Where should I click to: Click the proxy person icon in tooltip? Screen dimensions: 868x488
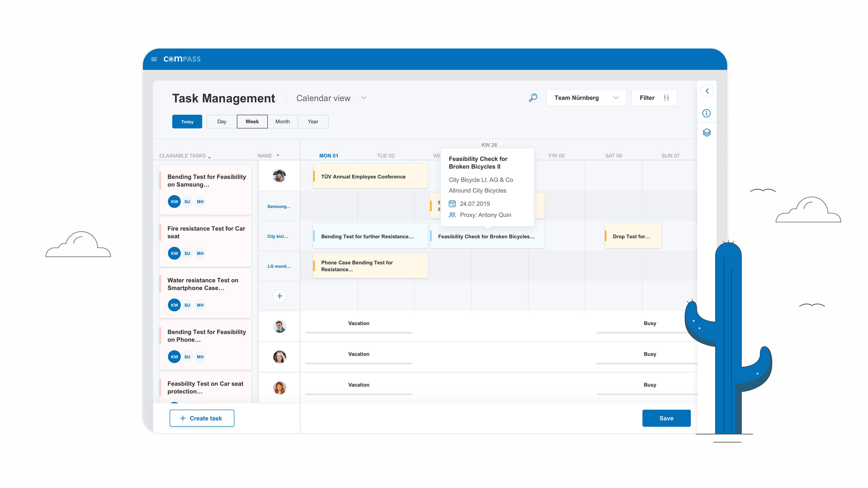coord(452,214)
